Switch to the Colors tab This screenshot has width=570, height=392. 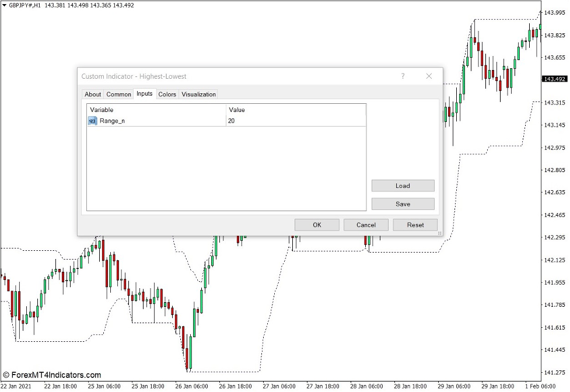[x=167, y=94]
